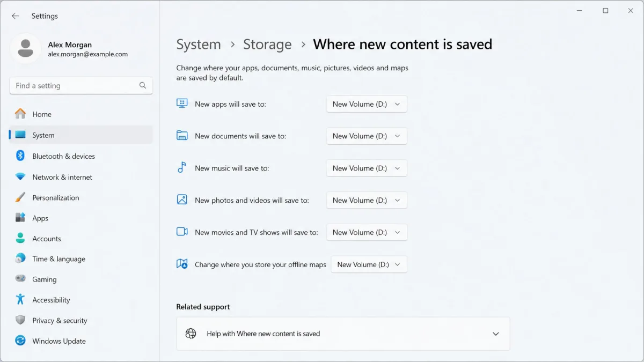
Task: Click the Accounts person icon
Action: tap(20, 238)
